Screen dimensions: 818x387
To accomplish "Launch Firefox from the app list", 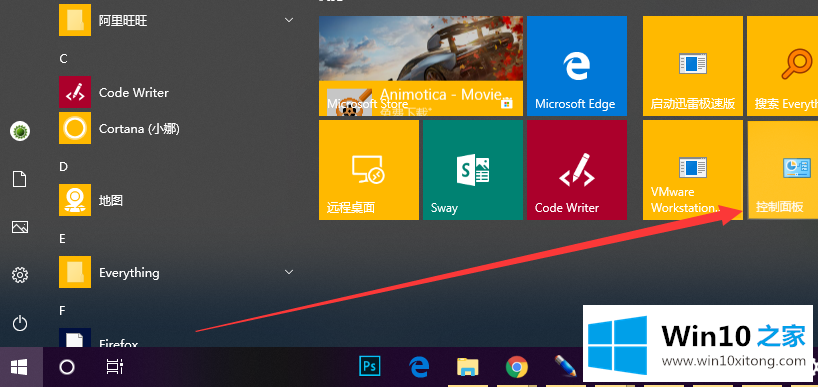I will tap(177, 339).
